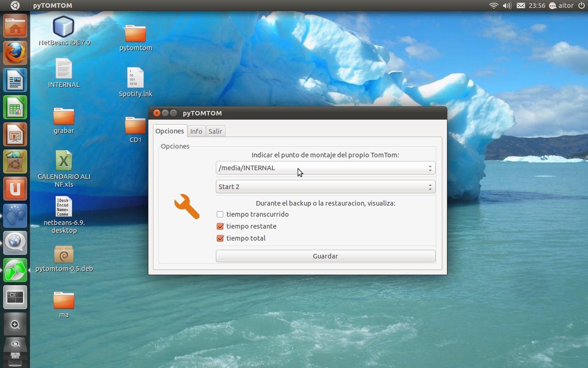Open LibreOffice Writer from the launcher
The height and width of the screenshot is (368, 588).
pyautogui.click(x=15, y=80)
